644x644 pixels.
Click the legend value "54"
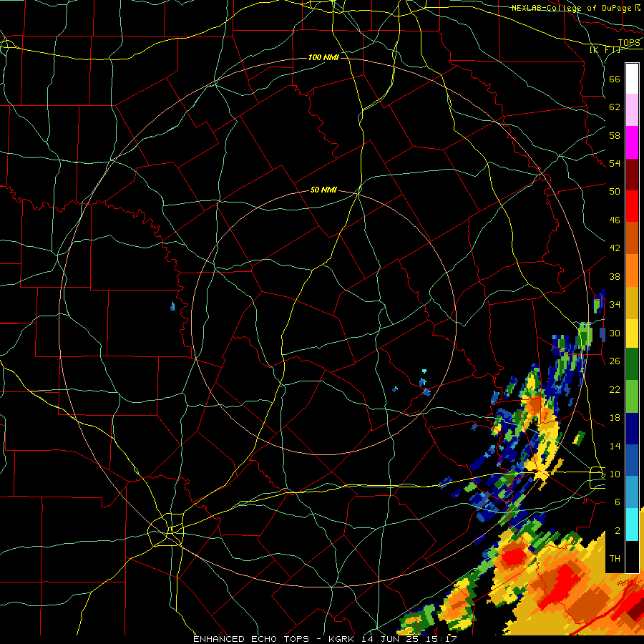[615, 163]
